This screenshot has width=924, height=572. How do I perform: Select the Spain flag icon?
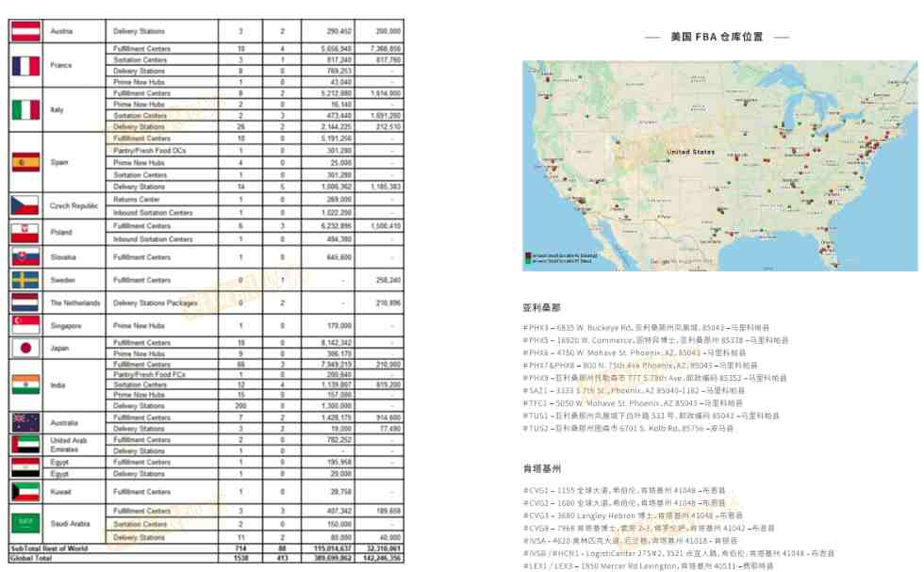pyautogui.click(x=26, y=162)
